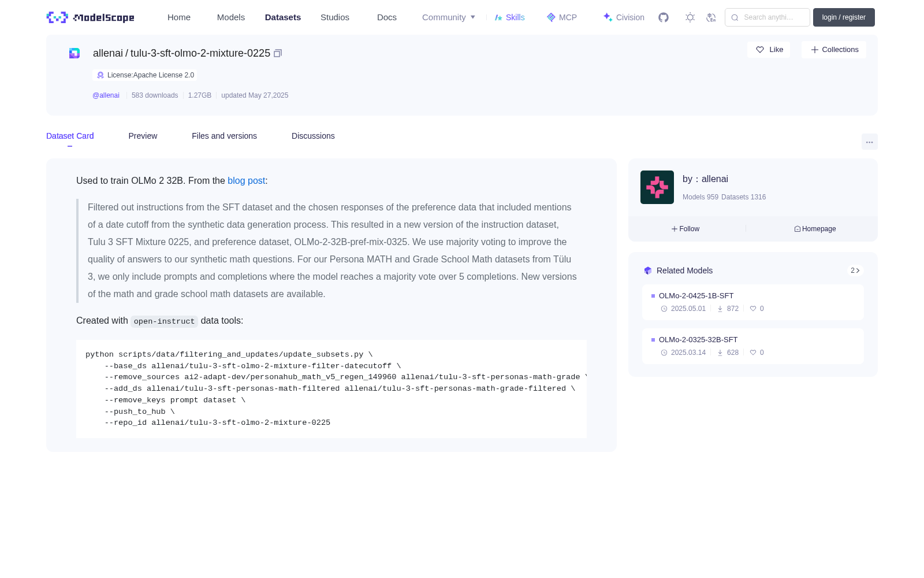This screenshot has width=924, height=578.
Task: Click the heart icon on Like button
Action: coord(760,50)
